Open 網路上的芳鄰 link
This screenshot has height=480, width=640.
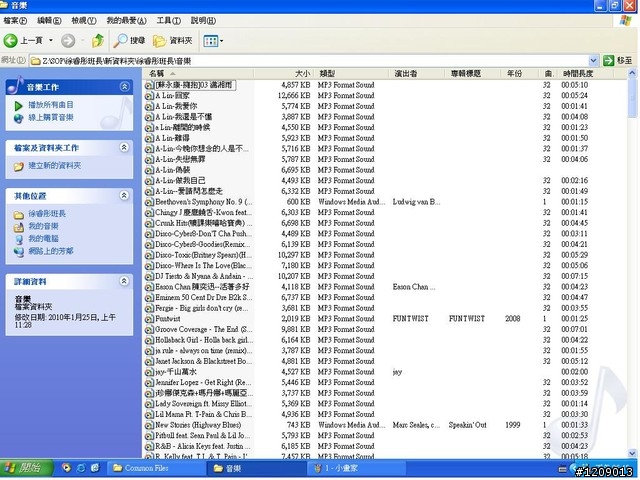pyautogui.click(x=51, y=251)
